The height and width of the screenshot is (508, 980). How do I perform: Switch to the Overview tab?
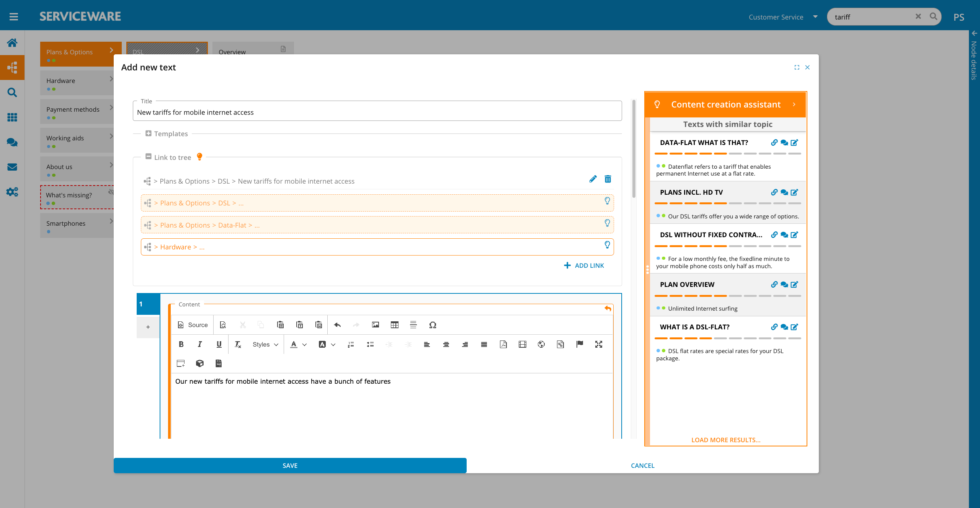tap(232, 52)
